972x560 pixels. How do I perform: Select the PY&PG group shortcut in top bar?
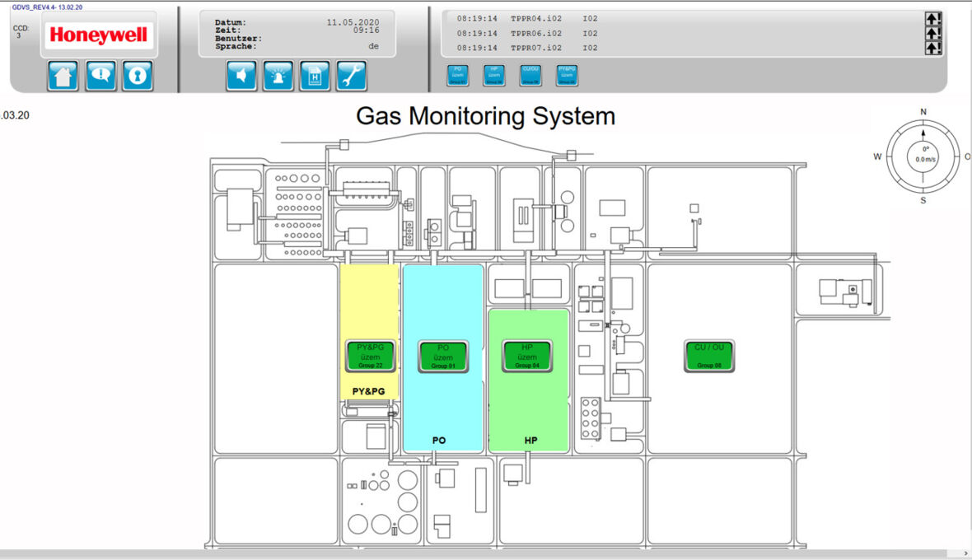(567, 75)
